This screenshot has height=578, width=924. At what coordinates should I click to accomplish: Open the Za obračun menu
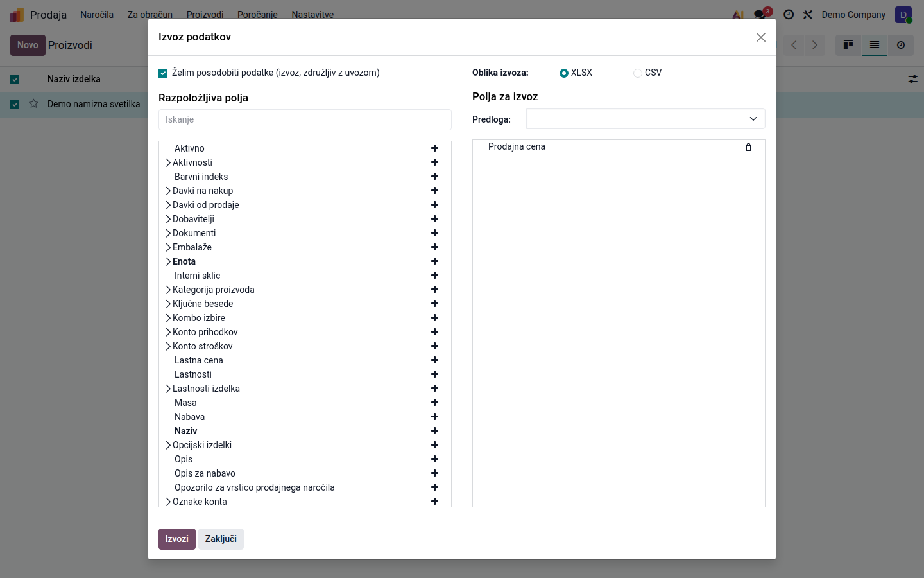[x=150, y=14]
